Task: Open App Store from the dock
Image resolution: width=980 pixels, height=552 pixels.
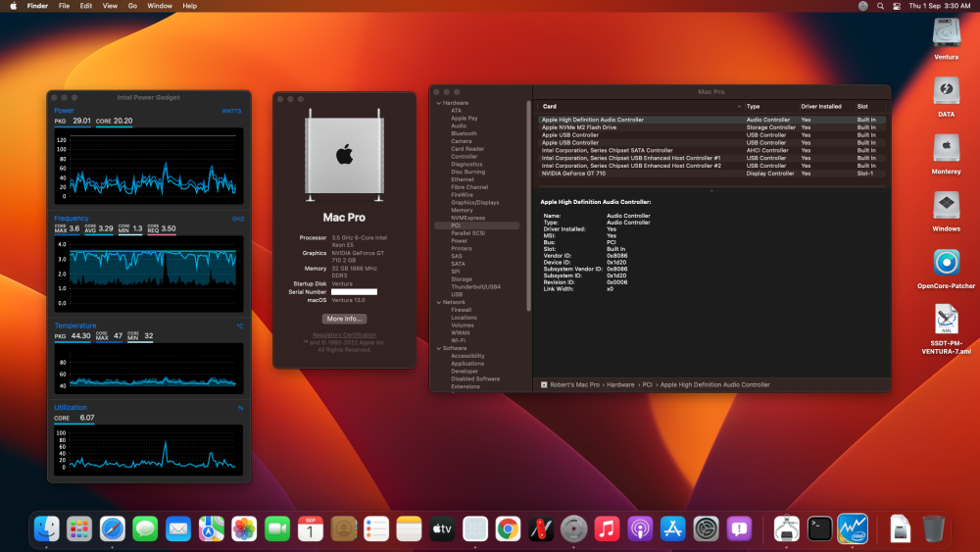Action: (673, 528)
